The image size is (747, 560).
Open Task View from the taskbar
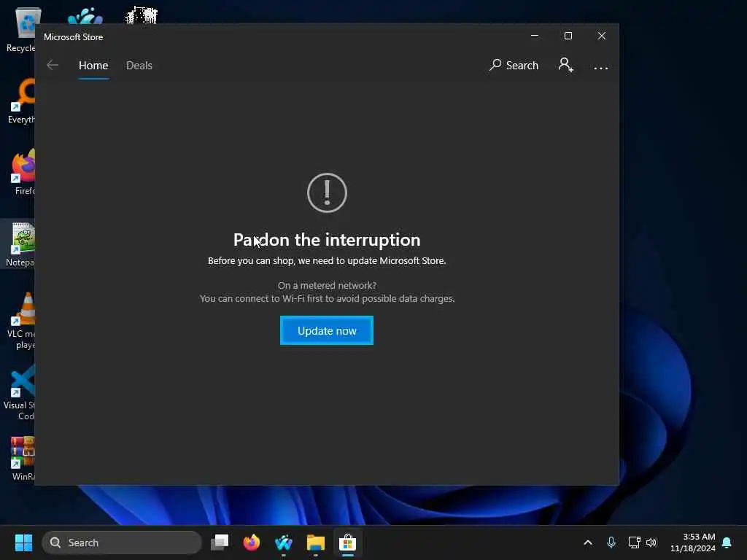(220, 542)
